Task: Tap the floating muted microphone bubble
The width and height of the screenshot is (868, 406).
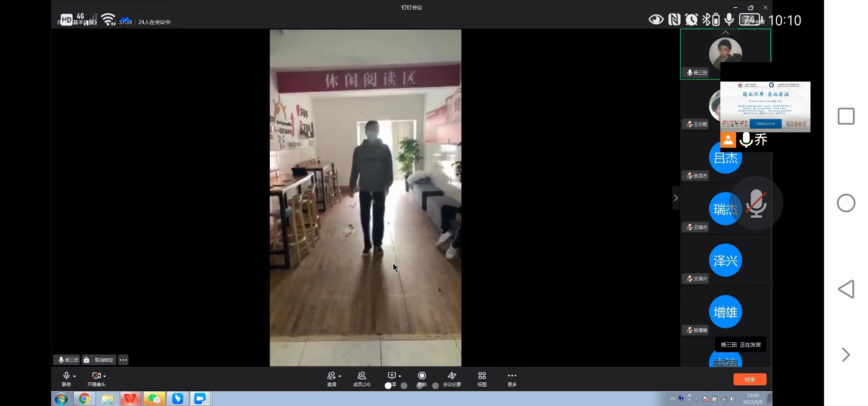Action: pyautogui.click(x=756, y=203)
